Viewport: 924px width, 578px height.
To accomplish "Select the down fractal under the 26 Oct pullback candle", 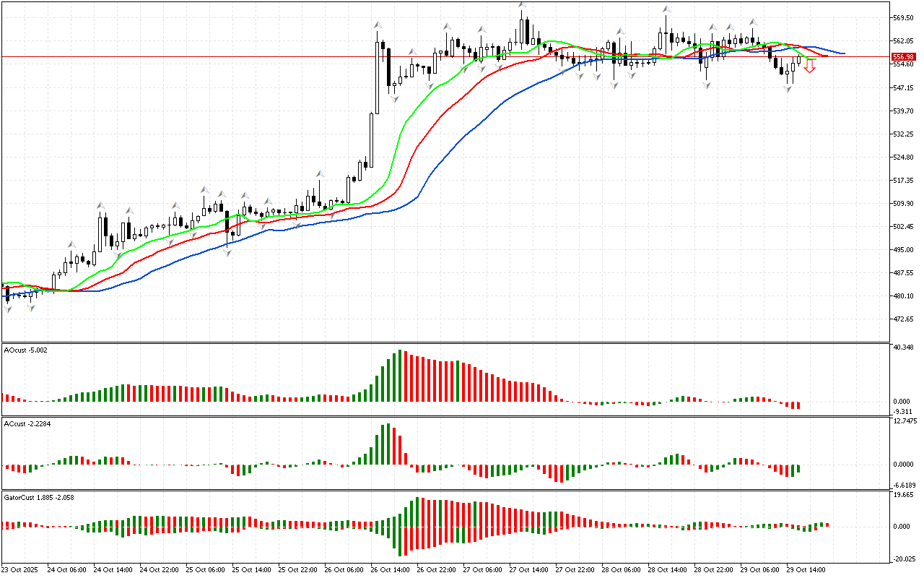I will pyautogui.click(x=394, y=98).
